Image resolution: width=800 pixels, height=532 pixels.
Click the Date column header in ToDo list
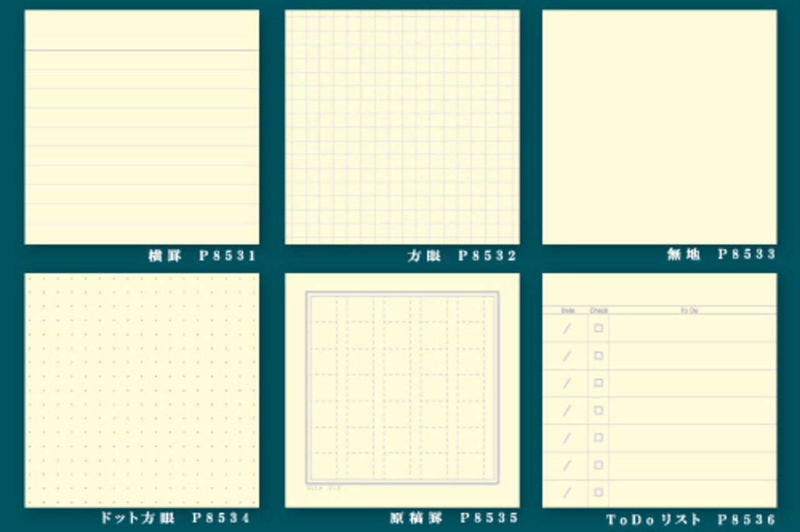click(567, 310)
